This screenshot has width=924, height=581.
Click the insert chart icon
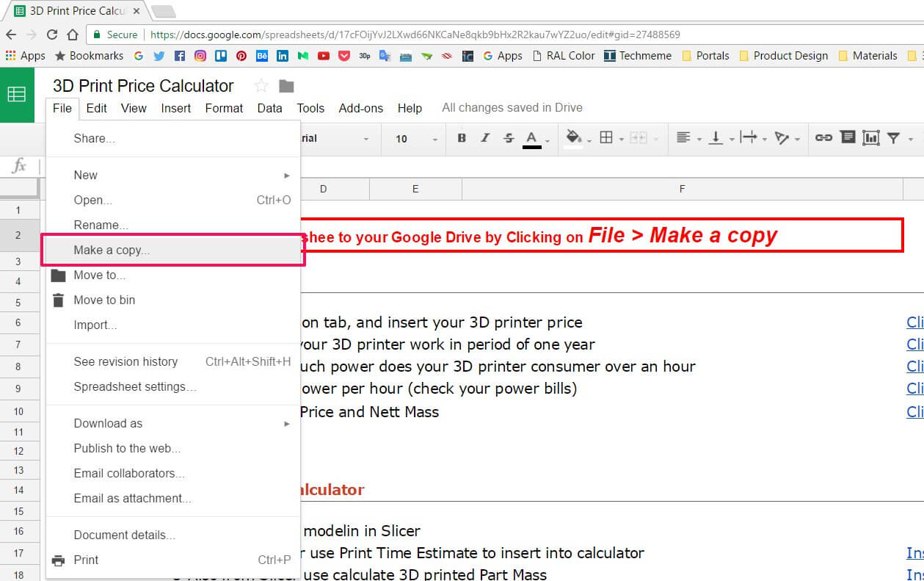pyautogui.click(x=870, y=138)
